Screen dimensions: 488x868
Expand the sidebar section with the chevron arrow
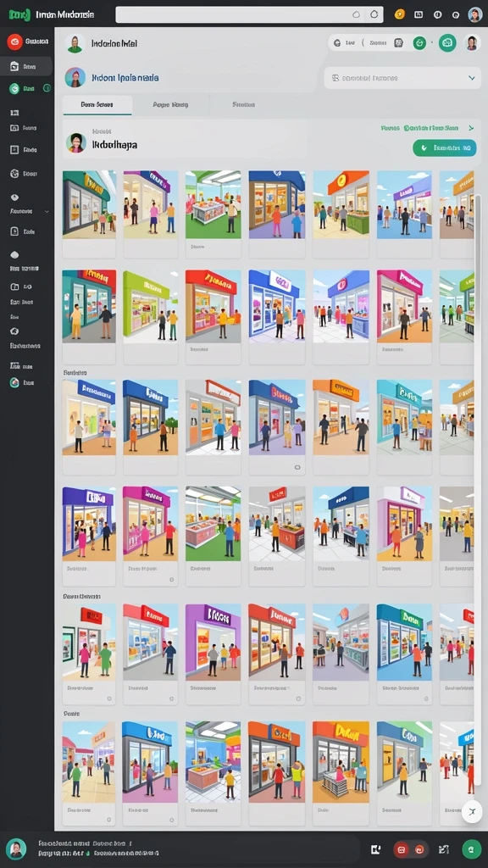tap(47, 211)
